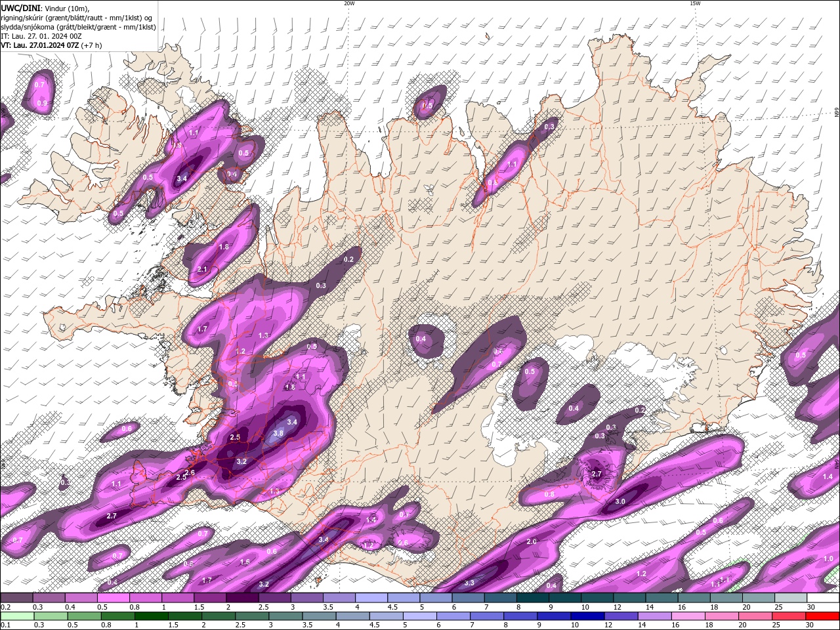This screenshot has width=840, height=630.
Task: Click the 3.8 precipitation value on map
Action: (x=278, y=434)
